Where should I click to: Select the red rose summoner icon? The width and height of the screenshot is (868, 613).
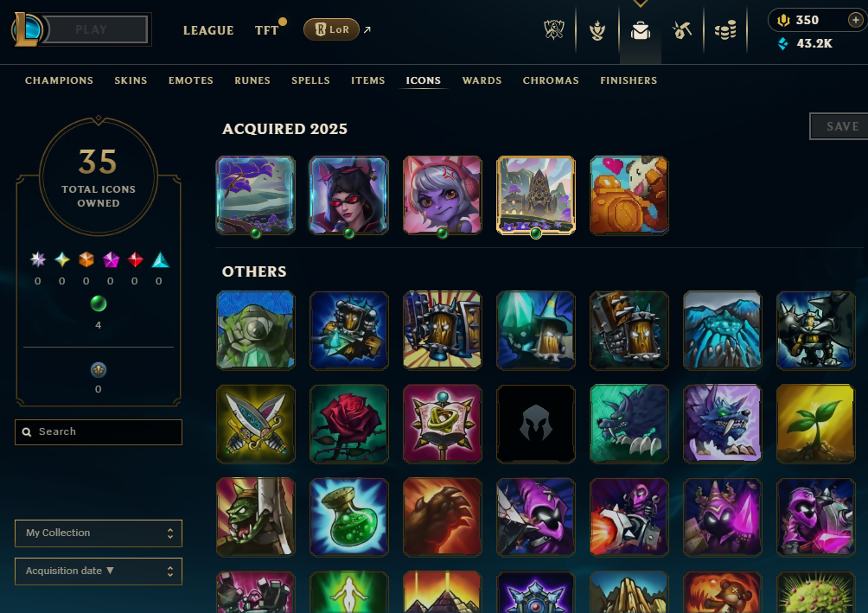coord(348,424)
